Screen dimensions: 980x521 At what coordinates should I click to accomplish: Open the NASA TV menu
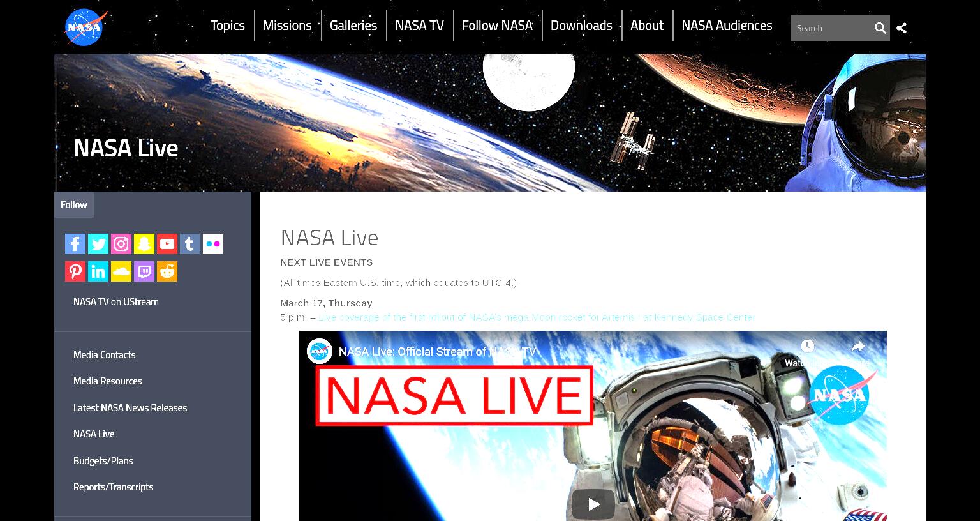click(x=419, y=26)
